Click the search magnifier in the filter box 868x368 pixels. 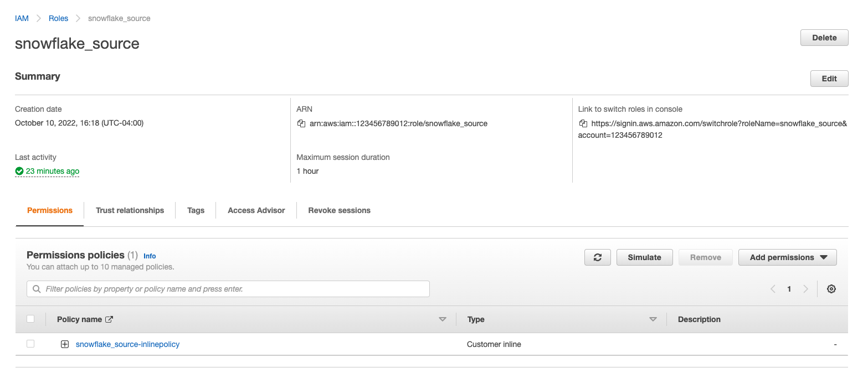pos(36,288)
